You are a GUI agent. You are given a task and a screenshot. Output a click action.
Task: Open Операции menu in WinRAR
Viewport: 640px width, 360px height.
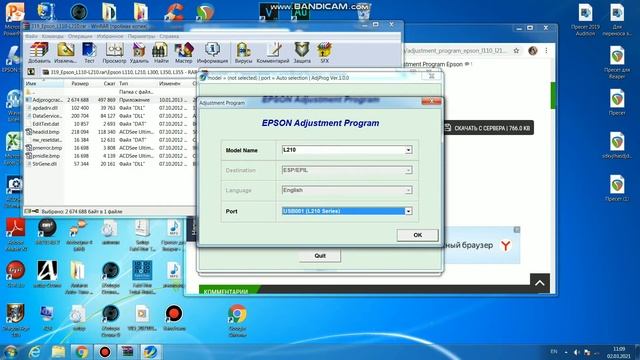(x=80, y=36)
